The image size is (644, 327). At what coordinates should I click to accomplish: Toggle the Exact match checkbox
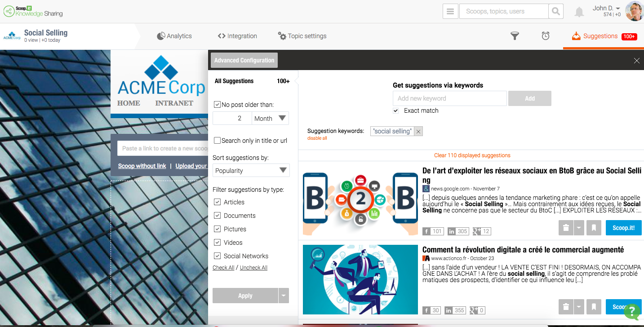(x=396, y=110)
